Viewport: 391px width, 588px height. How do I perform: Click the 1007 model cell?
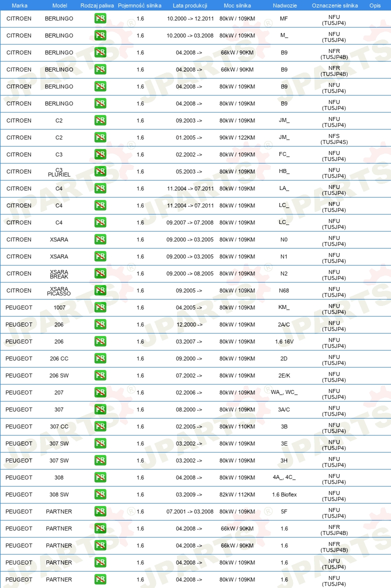tap(59, 307)
